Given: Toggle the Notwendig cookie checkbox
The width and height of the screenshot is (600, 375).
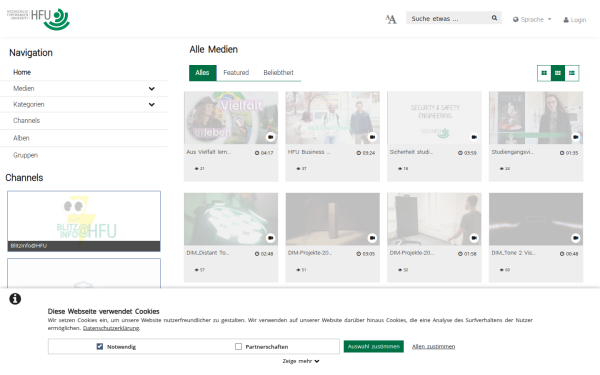Looking at the screenshot, I should coord(100,346).
